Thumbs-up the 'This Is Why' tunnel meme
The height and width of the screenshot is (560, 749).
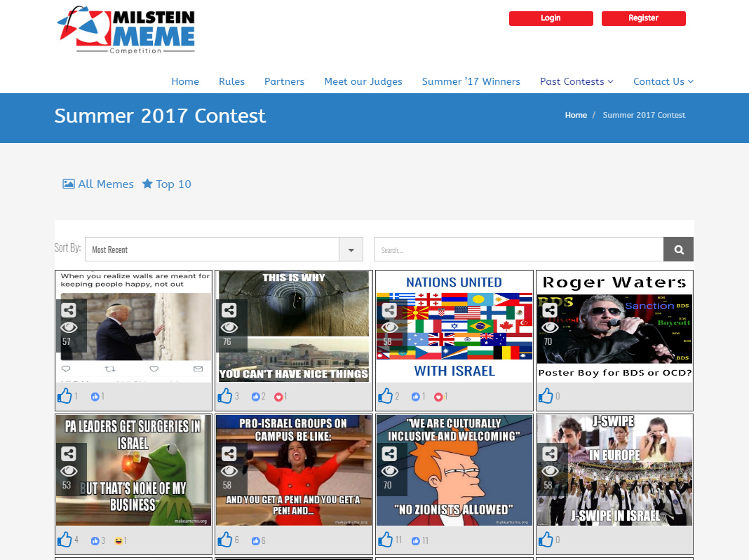click(x=225, y=396)
